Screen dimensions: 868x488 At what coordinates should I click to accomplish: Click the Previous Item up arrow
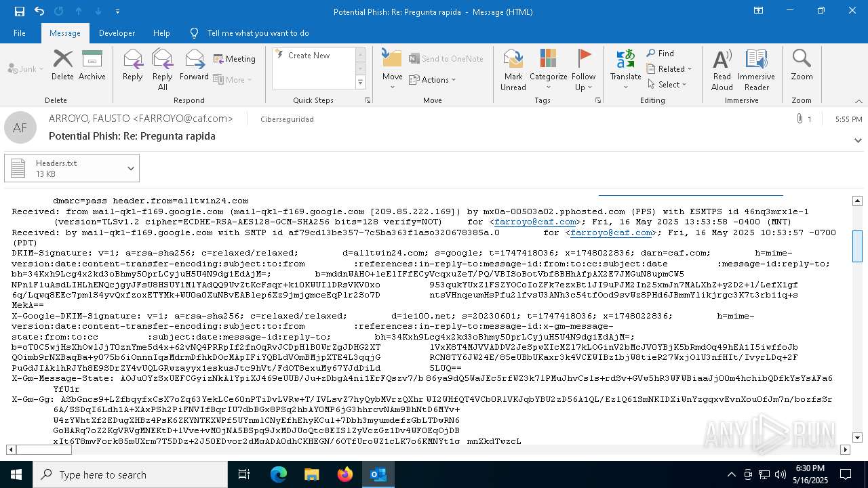point(79,12)
